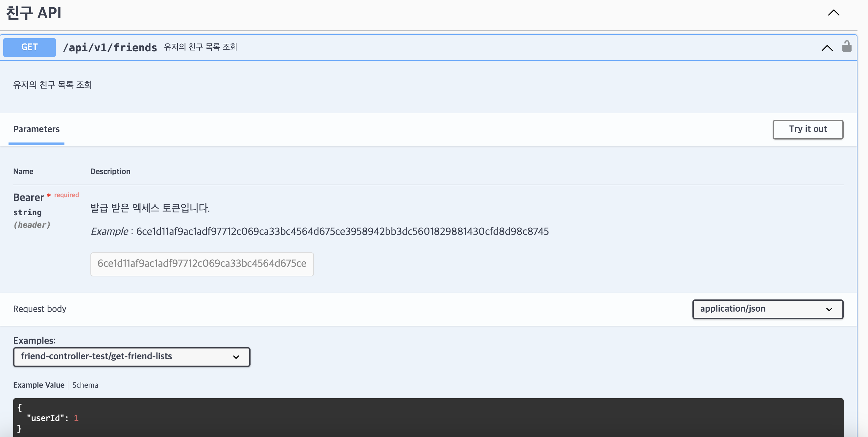Screen dimensions: 868x437
Task: Click the (header) parameter location label
Action: click(x=32, y=225)
